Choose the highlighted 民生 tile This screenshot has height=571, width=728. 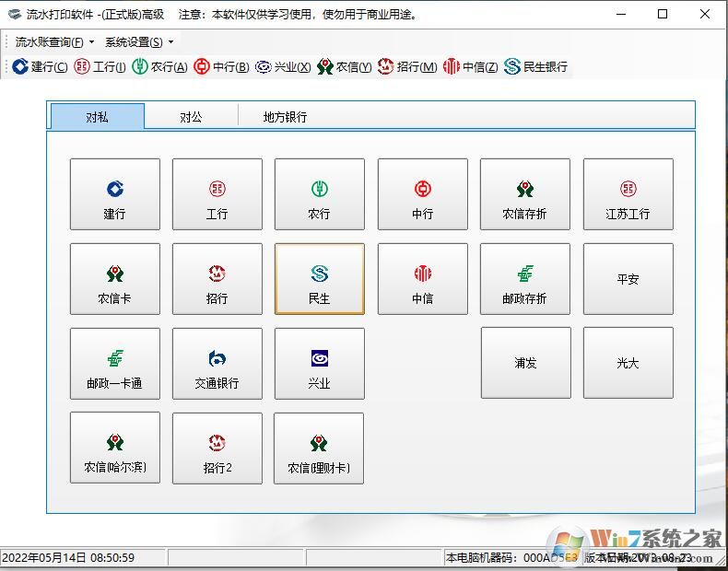click(x=320, y=279)
